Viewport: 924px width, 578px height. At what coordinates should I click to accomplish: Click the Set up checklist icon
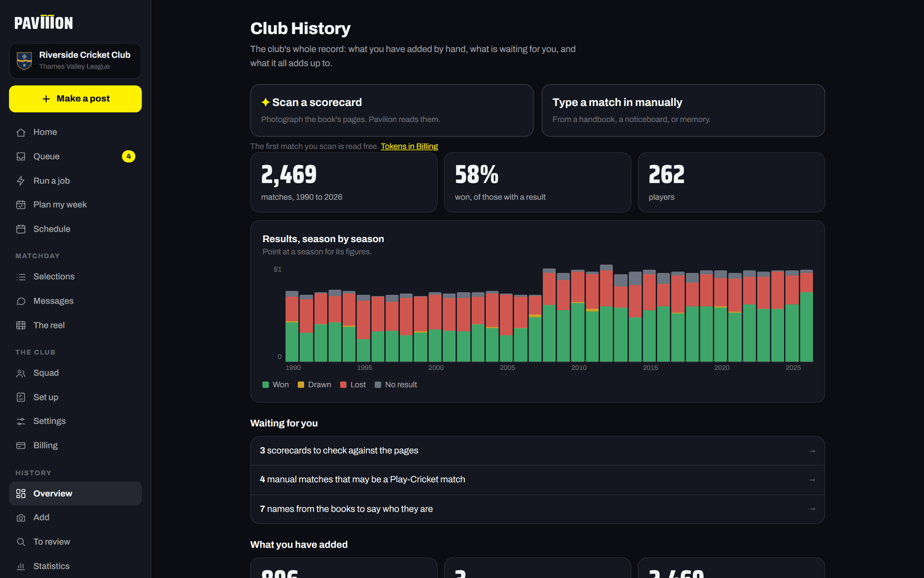[x=21, y=397]
